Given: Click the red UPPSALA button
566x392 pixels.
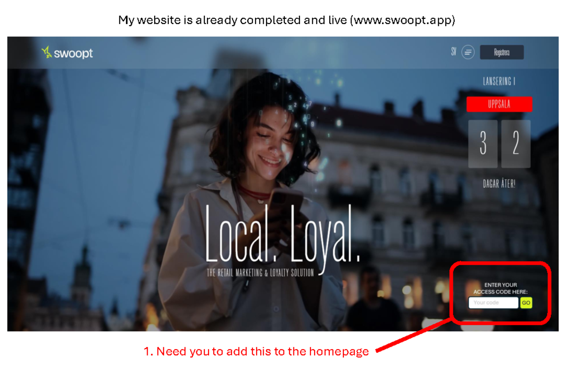Looking at the screenshot, I should coord(499,104).
